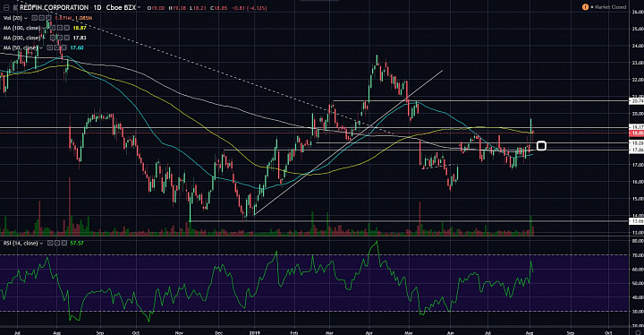Click the 13.66 price label on axis
644x335 pixels.
coord(636,221)
